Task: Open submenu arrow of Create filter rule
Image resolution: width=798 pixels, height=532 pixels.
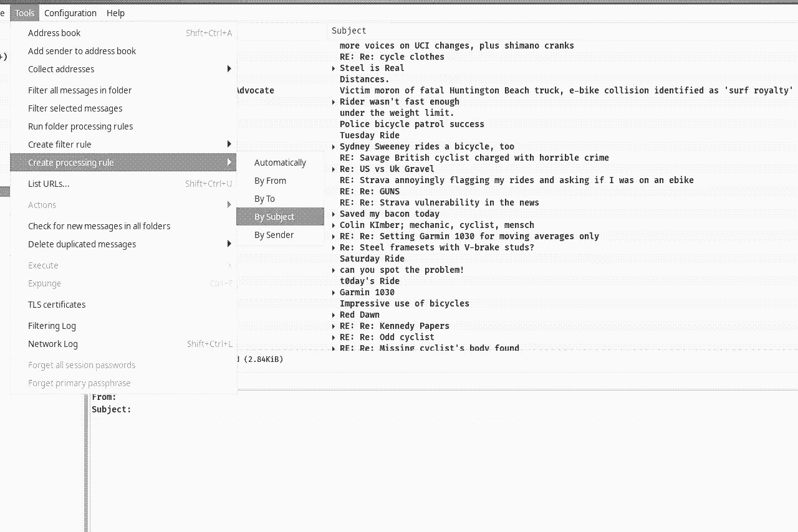Action: click(x=229, y=145)
